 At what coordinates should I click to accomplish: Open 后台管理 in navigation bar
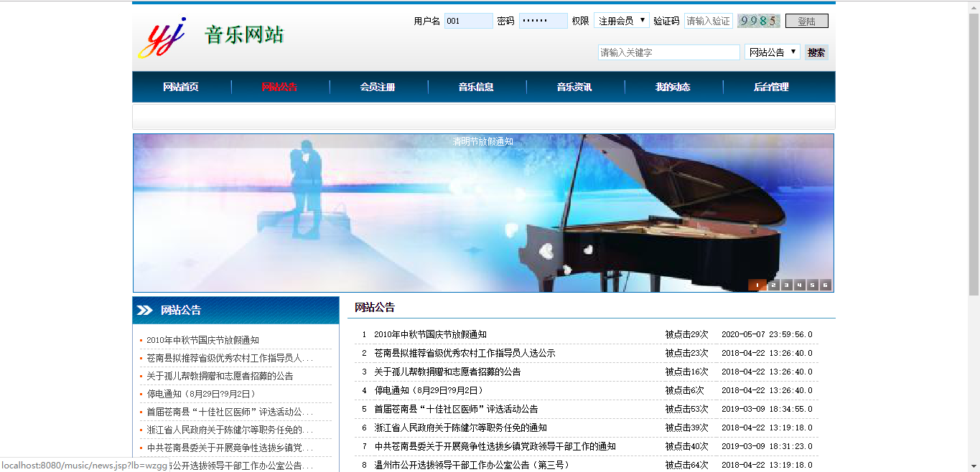[772, 87]
